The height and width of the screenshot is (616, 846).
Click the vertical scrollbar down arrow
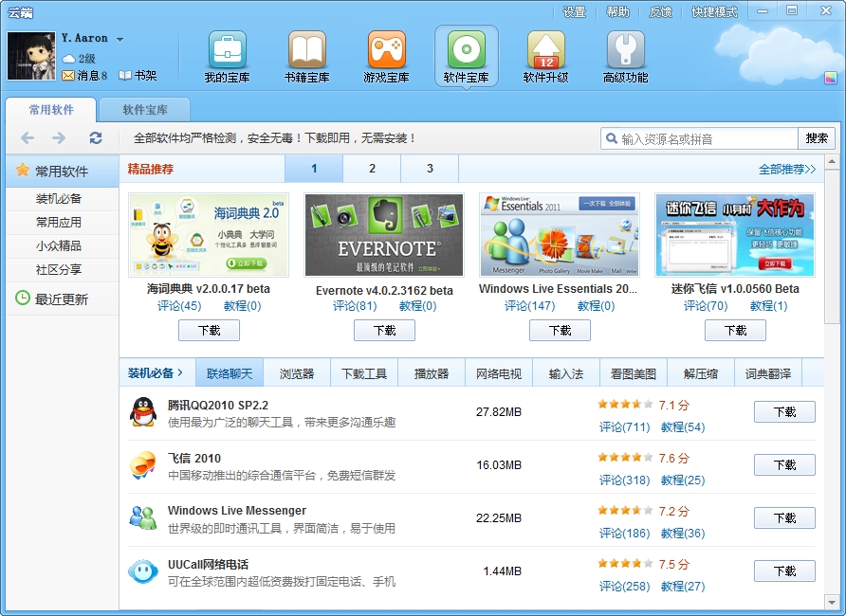(832, 603)
